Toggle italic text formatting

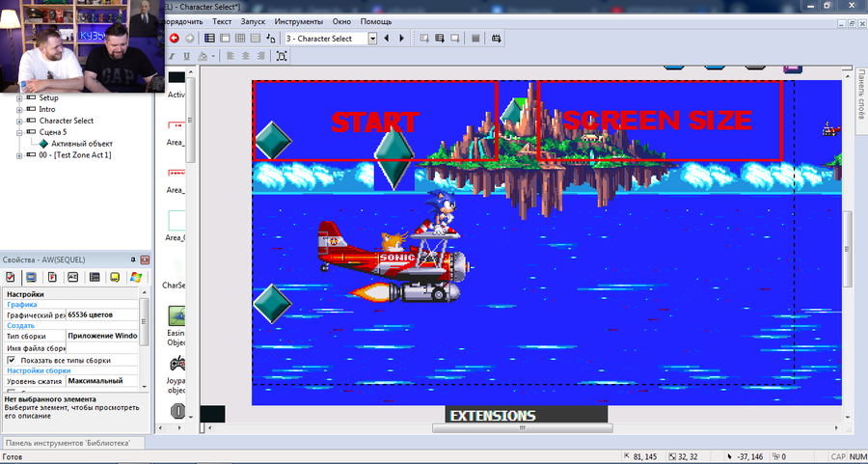tap(172, 56)
